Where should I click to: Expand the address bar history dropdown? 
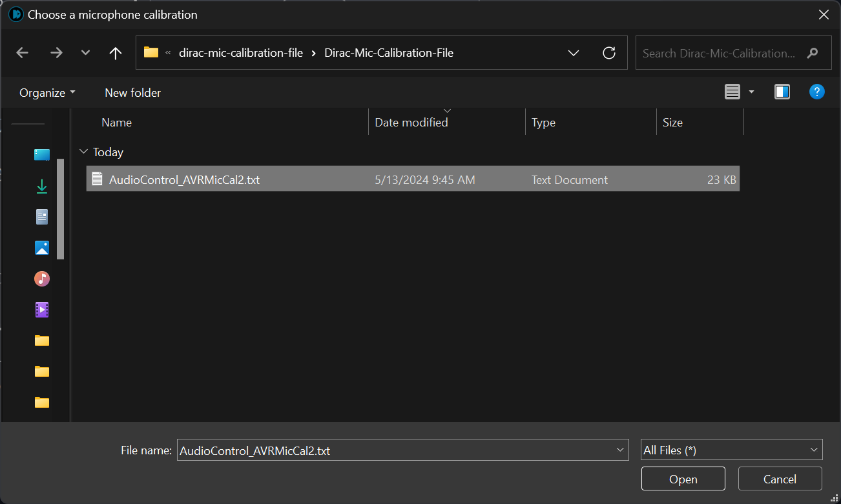573,53
